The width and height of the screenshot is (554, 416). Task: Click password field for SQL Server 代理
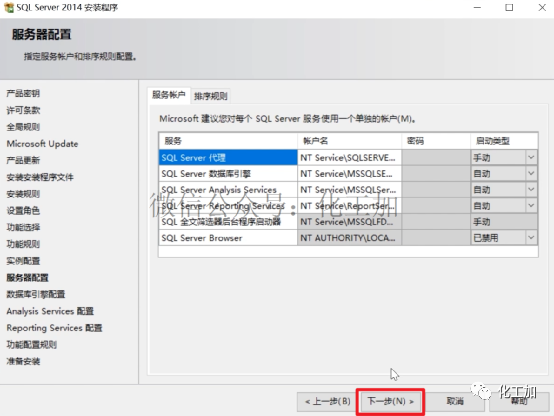pyautogui.click(x=436, y=158)
